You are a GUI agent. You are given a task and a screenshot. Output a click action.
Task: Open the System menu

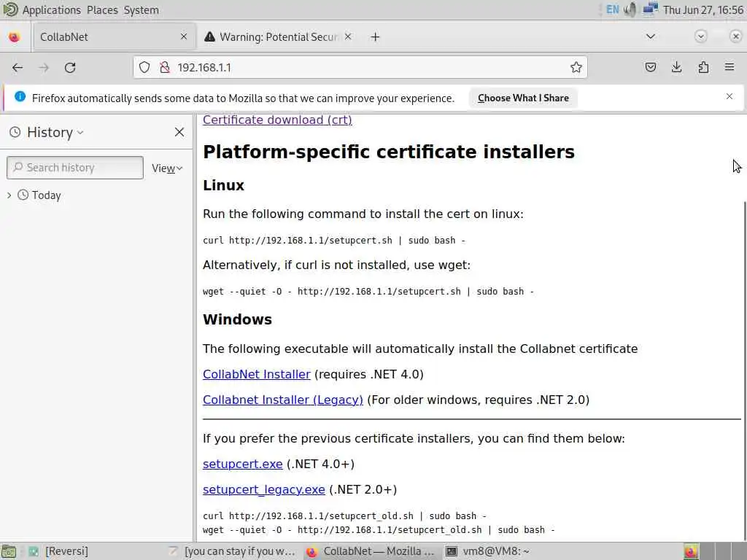141,10
